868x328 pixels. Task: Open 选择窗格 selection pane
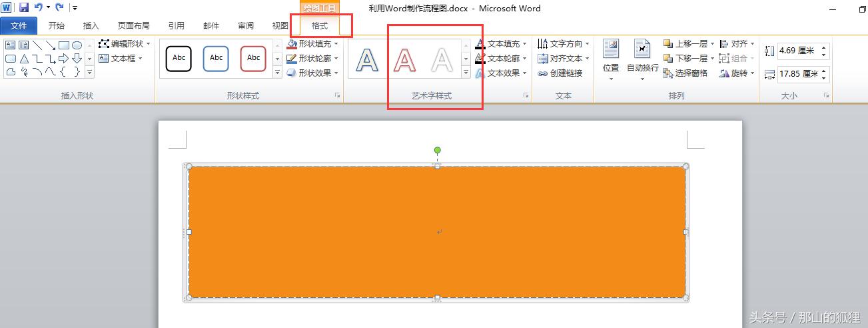[x=685, y=73]
